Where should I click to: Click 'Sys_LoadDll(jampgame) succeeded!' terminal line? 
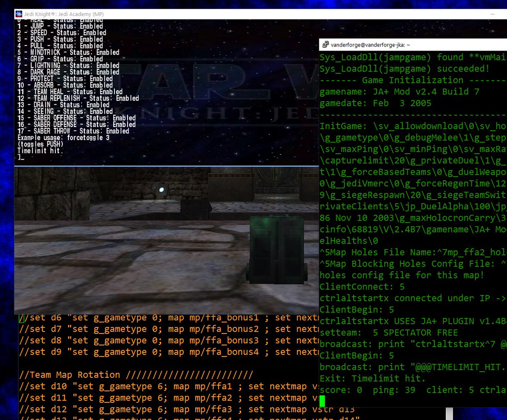[405, 68]
